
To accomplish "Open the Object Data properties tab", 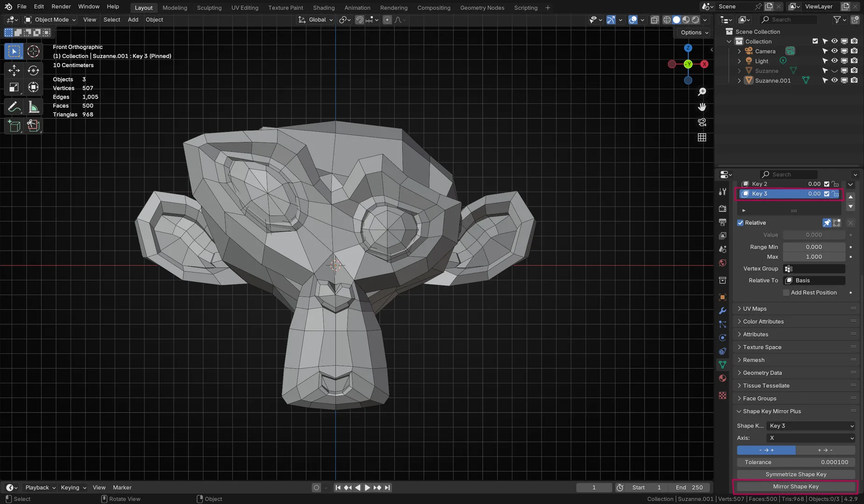I will (x=723, y=364).
